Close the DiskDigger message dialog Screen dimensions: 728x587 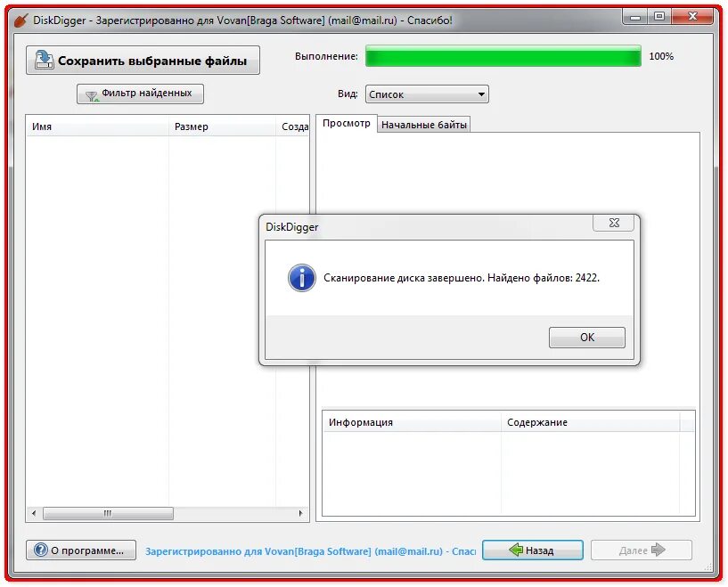coord(613,223)
